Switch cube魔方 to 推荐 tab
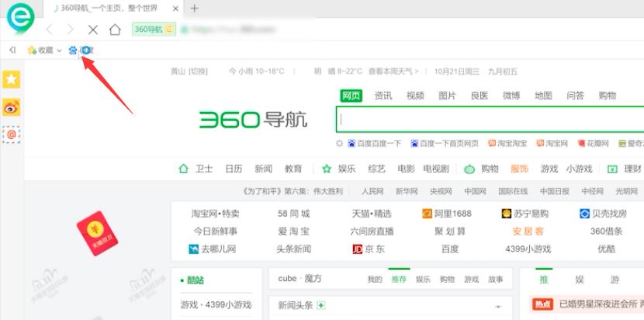This screenshot has width=644, height=320. [399, 280]
